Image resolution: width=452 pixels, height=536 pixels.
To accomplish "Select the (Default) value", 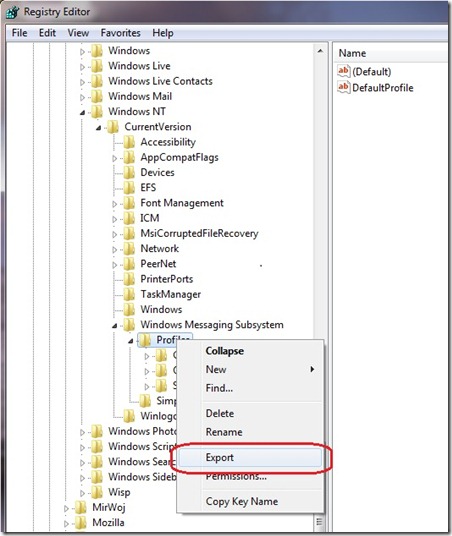I will point(372,71).
